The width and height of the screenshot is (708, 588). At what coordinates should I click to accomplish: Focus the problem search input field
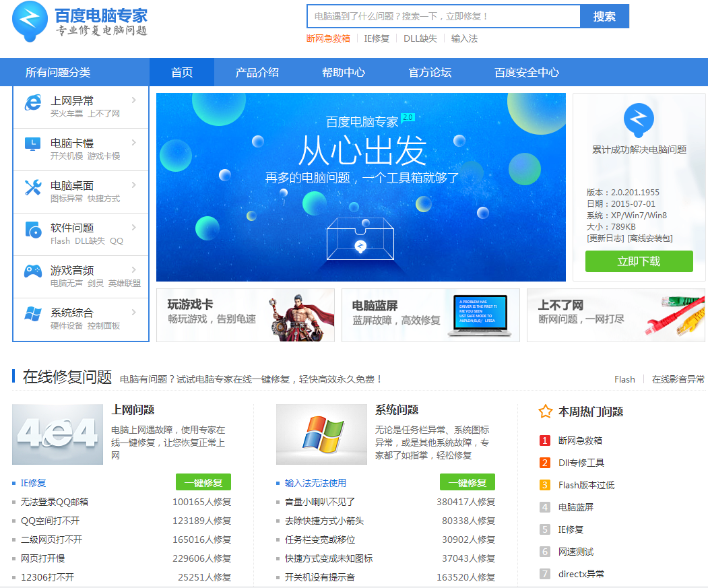pyautogui.click(x=443, y=16)
